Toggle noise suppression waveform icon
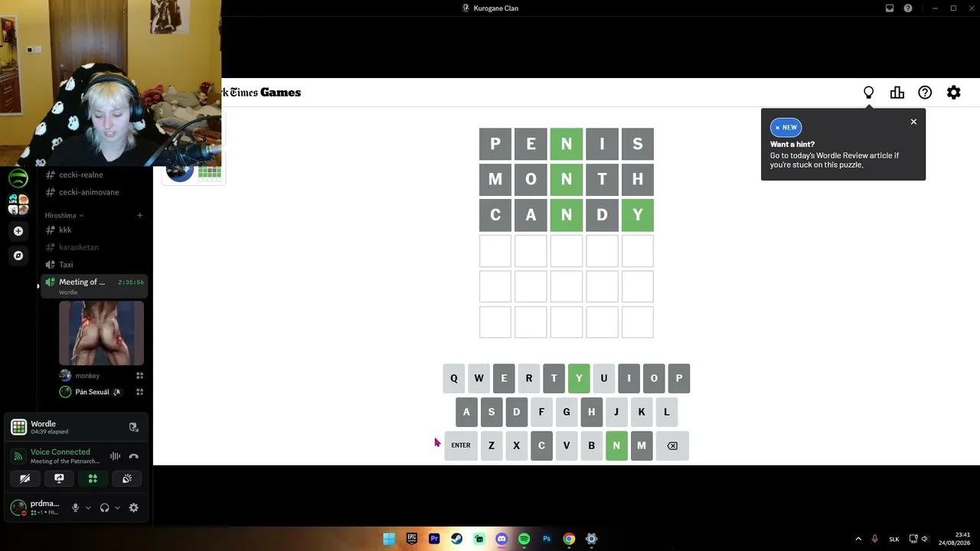Image resolution: width=980 pixels, height=551 pixels. pos(115,457)
